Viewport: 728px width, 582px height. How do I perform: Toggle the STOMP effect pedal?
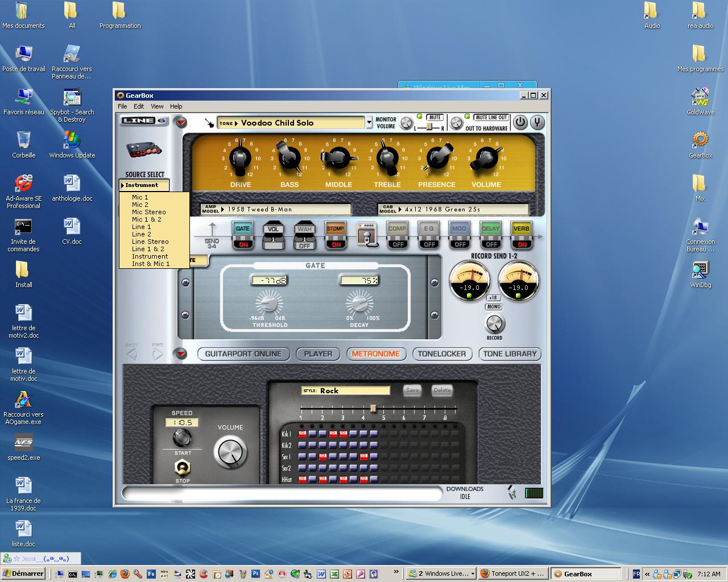335,235
